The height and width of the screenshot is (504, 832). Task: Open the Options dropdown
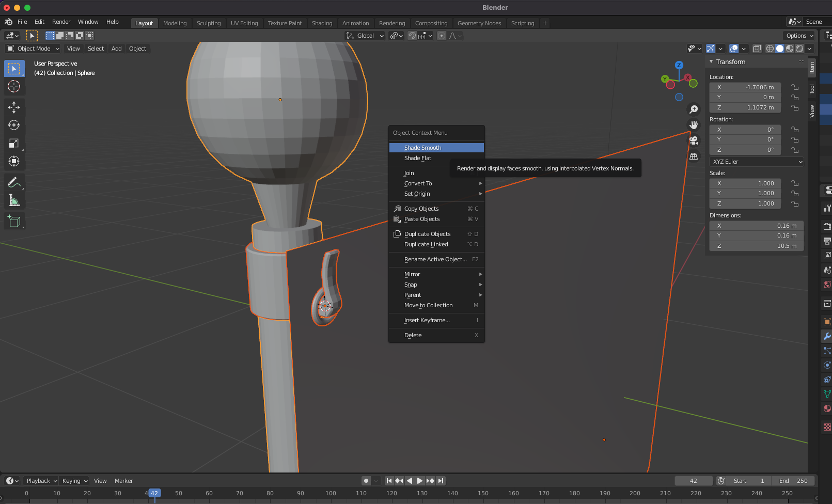[x=799, y=36]
